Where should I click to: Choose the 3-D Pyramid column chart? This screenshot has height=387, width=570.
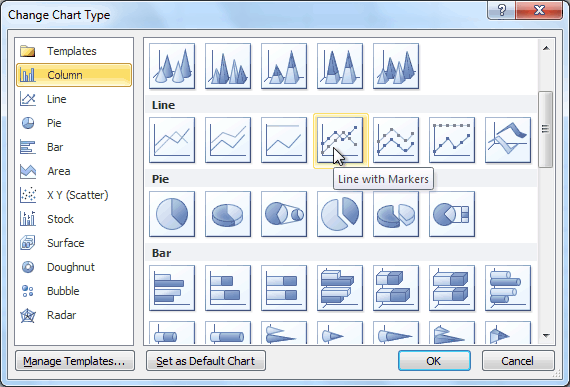click(396, 66)
